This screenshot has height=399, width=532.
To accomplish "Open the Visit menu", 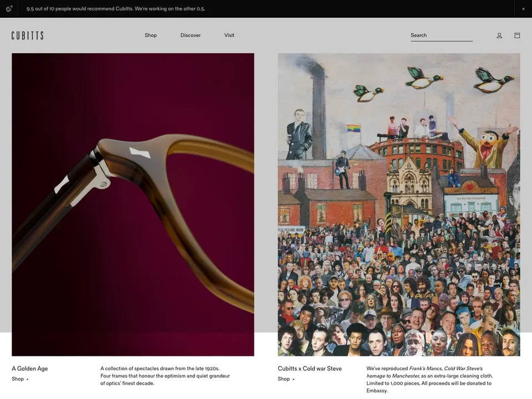I will (229, 35).
